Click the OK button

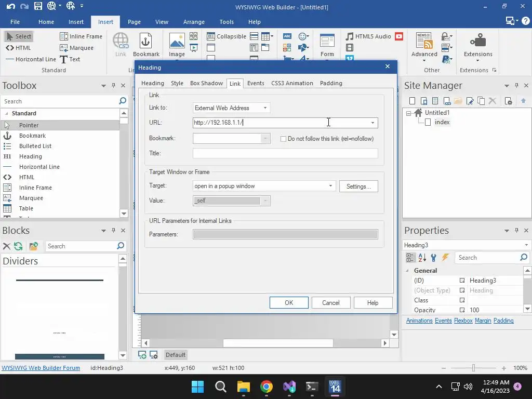click(289, 303)
